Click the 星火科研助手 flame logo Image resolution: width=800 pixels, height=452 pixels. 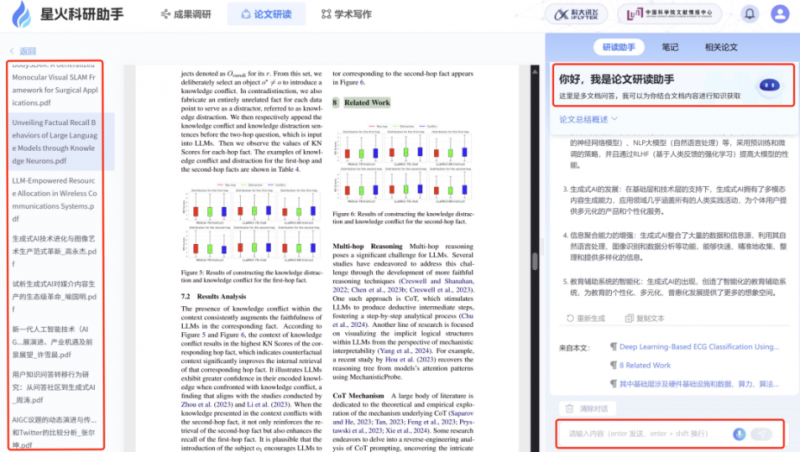pos(21,14)
